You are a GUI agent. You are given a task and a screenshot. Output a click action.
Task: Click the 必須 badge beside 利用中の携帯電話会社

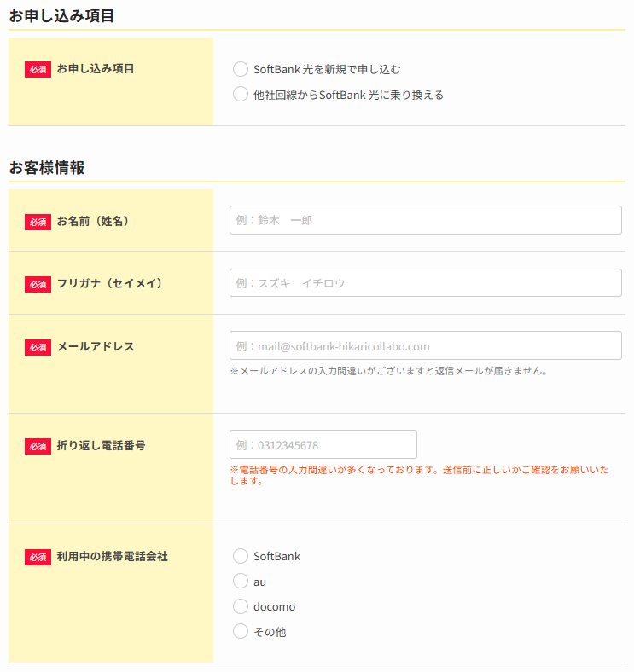point(38,558)
